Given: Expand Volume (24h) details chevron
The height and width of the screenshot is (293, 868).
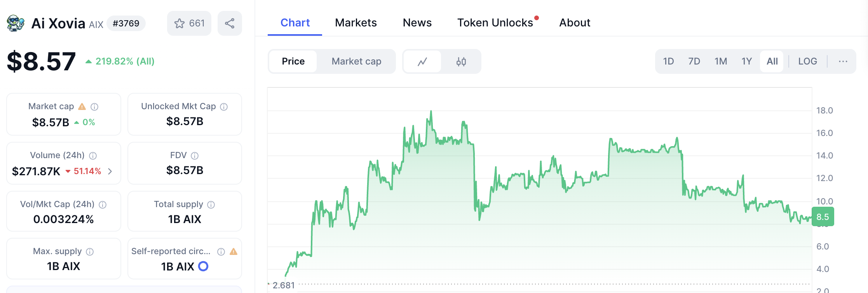Looking at the screenshot, I should 110,171.
